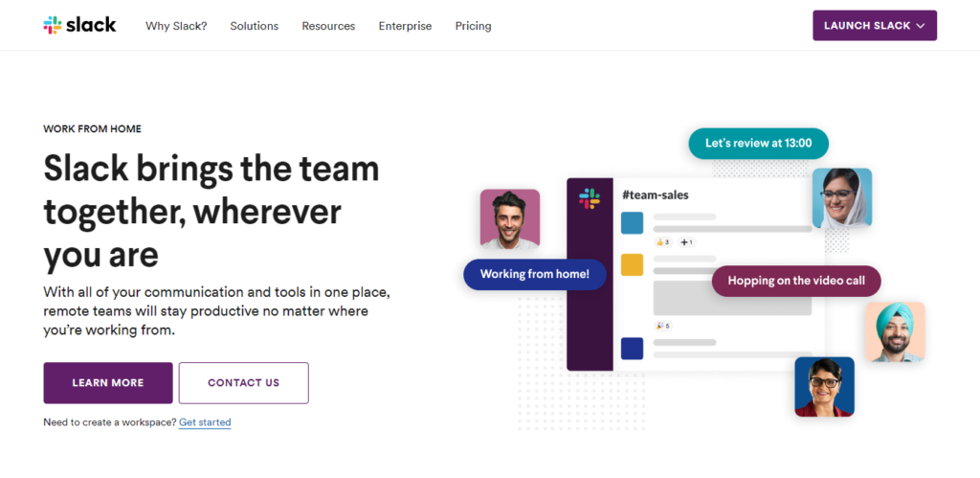Screen dimensions: 980x478
Task: Click the #team-sales channel title
Action: tap(655, 195)
